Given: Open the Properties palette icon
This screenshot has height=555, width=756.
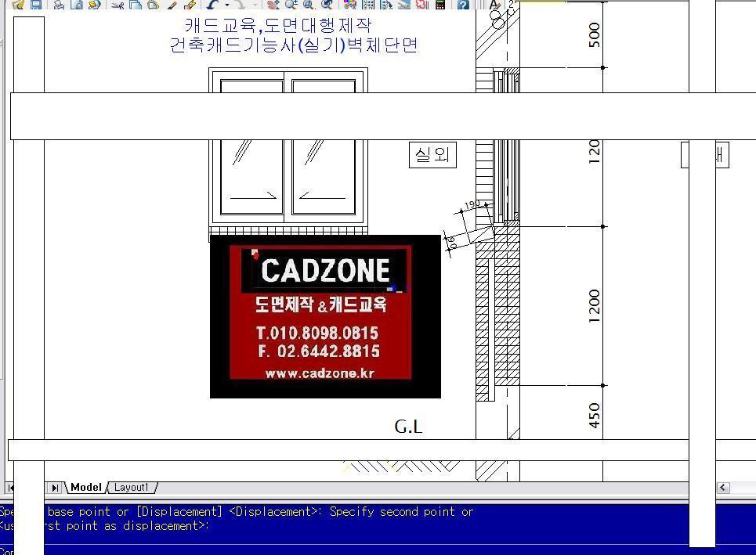Looking at the screenshot, I should tap(350, 5).
